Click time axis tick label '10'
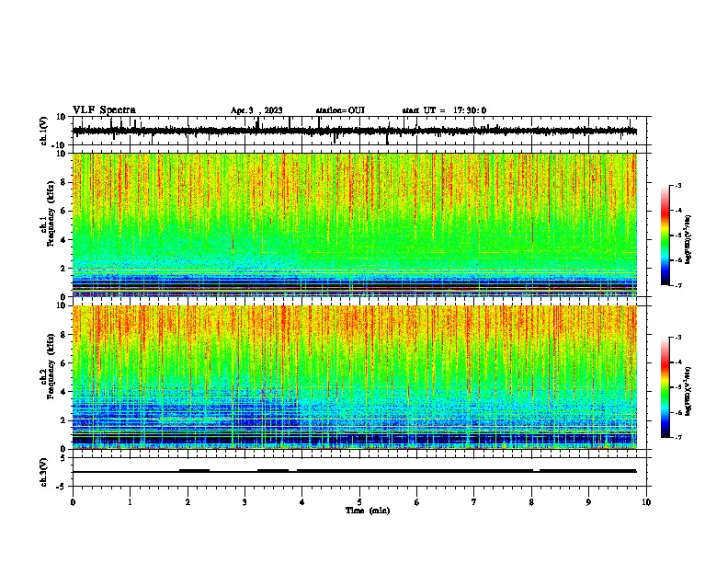Viewport: 728px width, 563px height. [646, 502]
